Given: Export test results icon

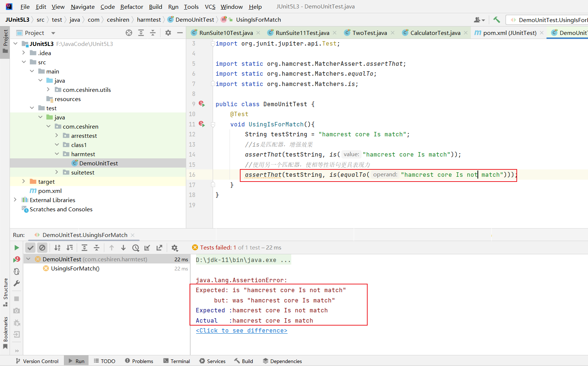Looking at the screenshot, I should (159, 248).
